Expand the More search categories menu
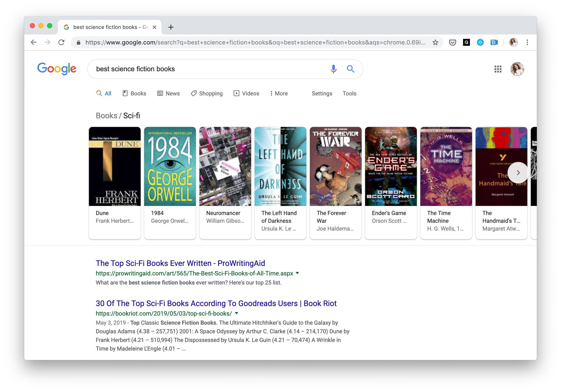 click(x=279, y=94)
